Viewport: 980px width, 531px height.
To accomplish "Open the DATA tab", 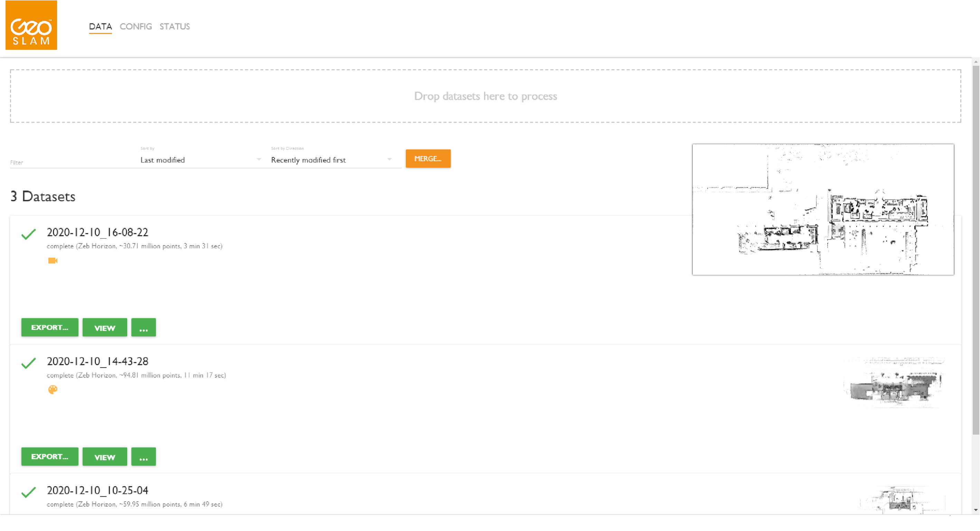I will coord(101,27).
